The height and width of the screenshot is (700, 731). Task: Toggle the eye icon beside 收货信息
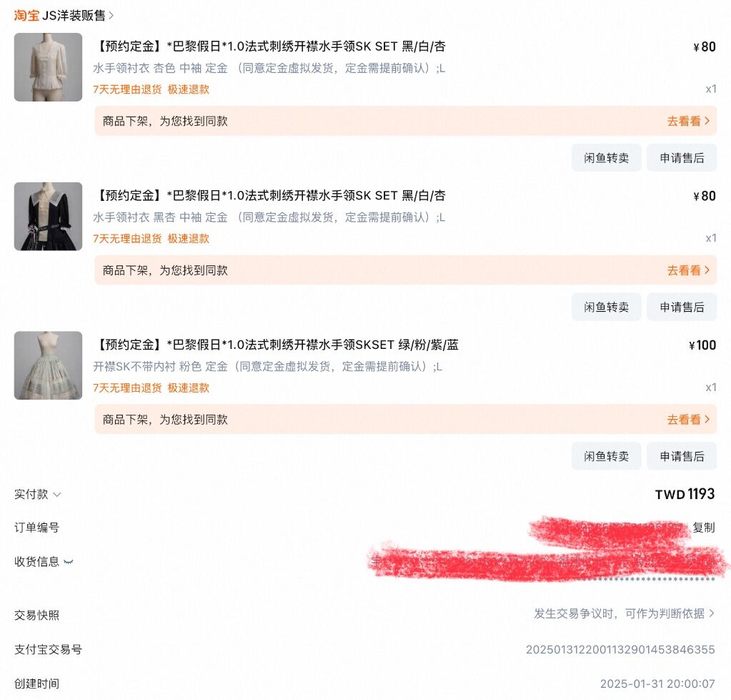69,562
